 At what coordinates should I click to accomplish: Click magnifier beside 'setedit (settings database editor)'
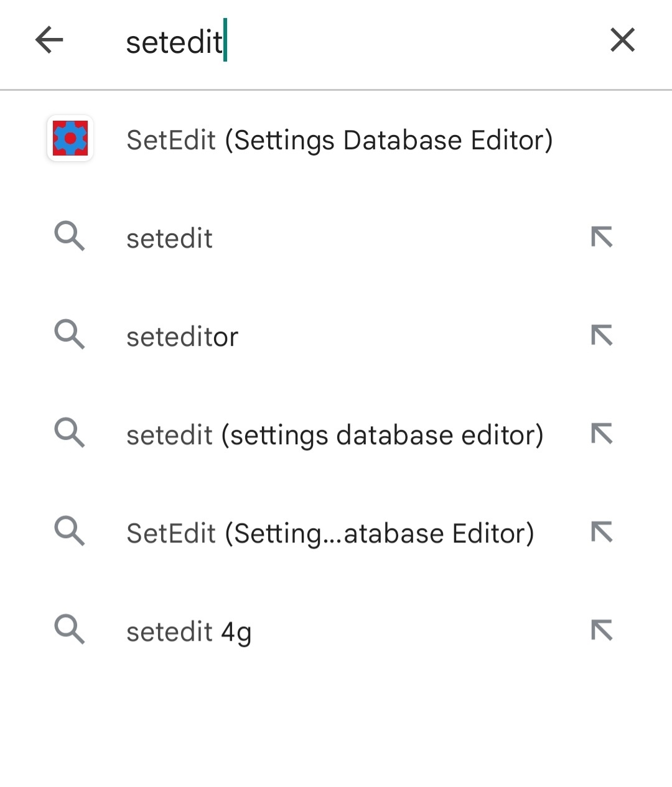70,434
